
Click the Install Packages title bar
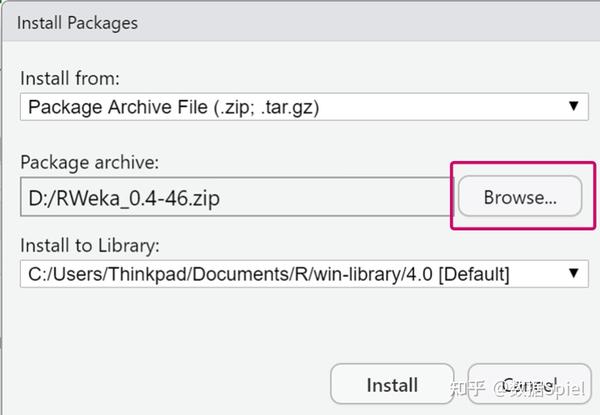[300, 21]
